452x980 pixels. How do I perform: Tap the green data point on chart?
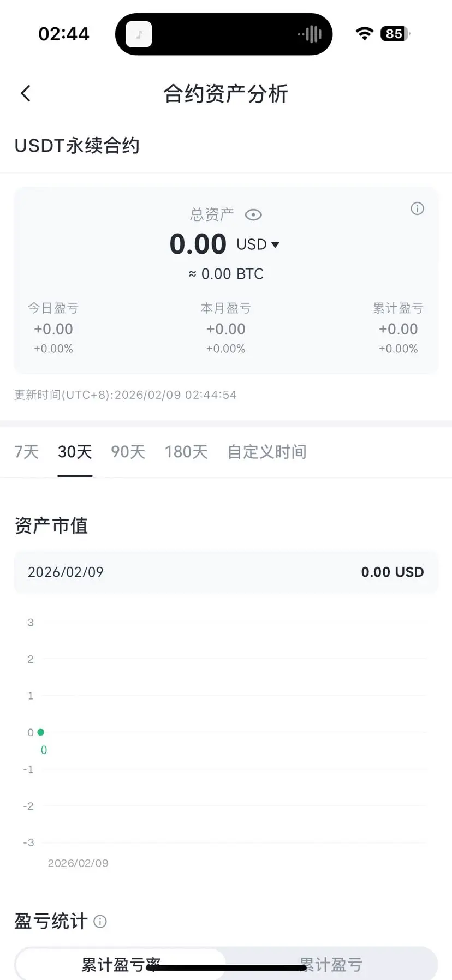40,732
